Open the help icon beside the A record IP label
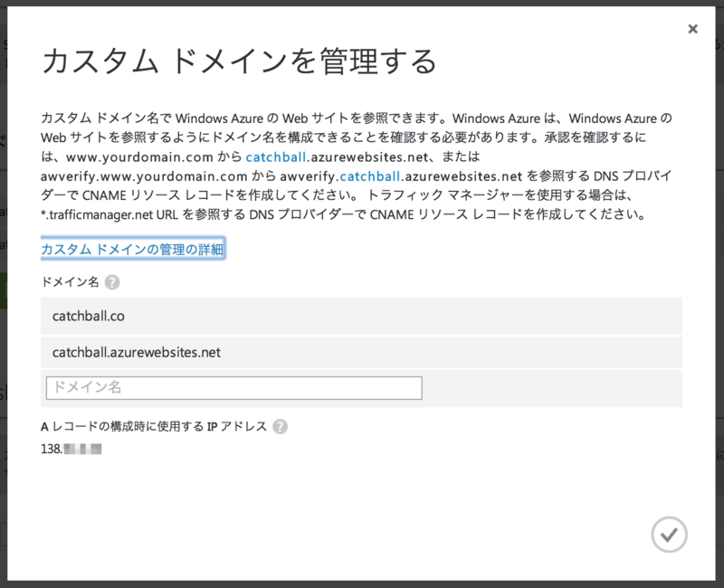The image size is (724, 588). tap(281, 426)
